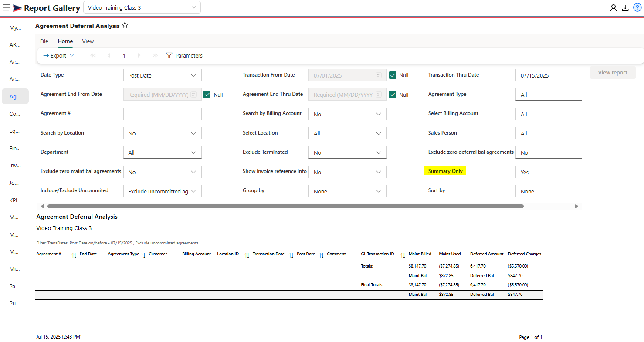Uncheck Null for Transaction From Date
Screen dimensions: 644x342
pos(393,75)
